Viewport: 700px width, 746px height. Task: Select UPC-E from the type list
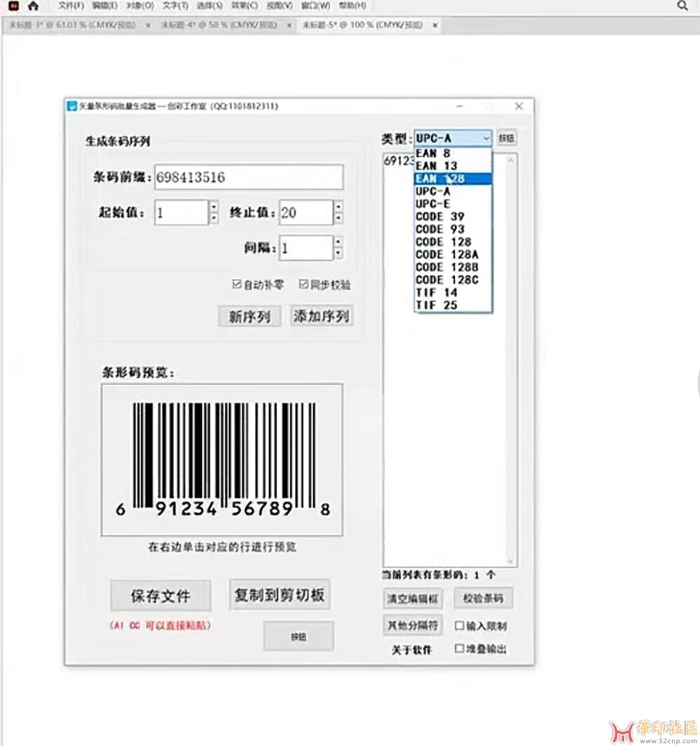(453, 204)
